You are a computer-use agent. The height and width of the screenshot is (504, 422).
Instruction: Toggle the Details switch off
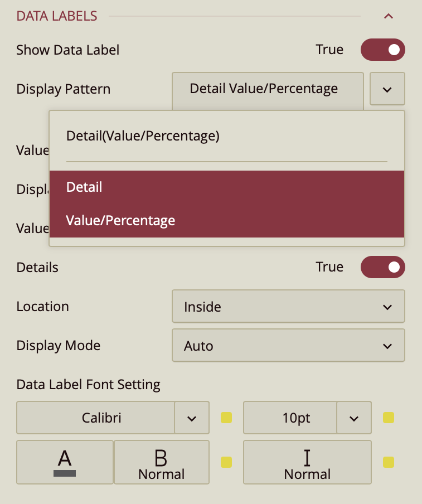382,267
